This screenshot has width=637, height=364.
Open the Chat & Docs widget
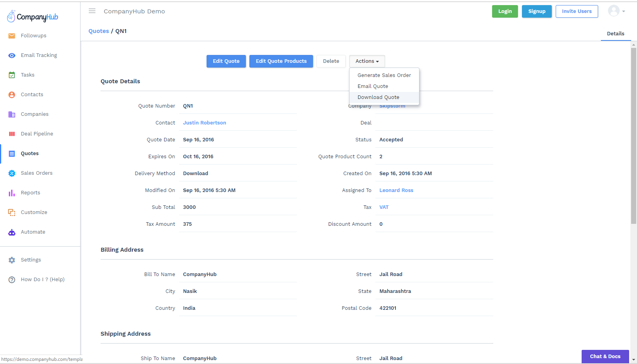(x=605, y=357)
